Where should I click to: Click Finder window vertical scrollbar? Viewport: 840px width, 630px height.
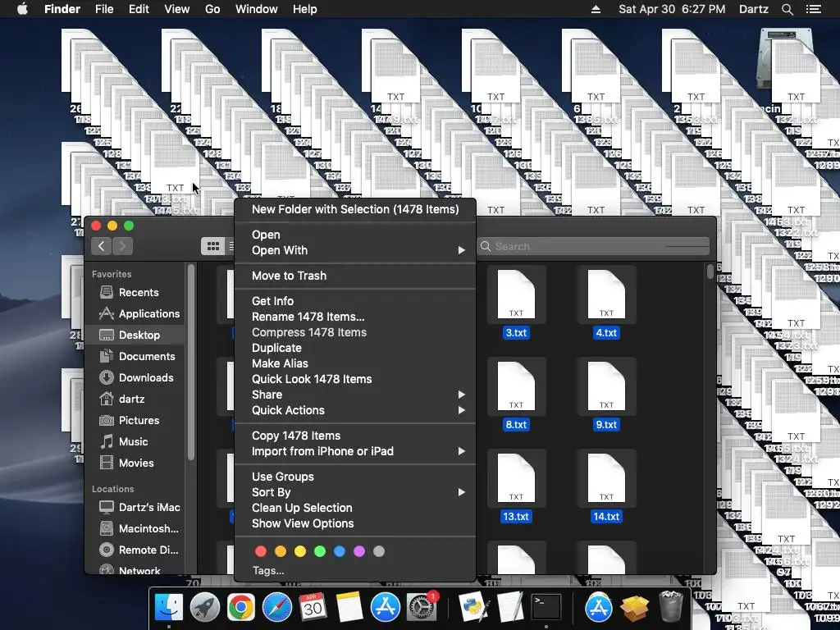point(710,272)
